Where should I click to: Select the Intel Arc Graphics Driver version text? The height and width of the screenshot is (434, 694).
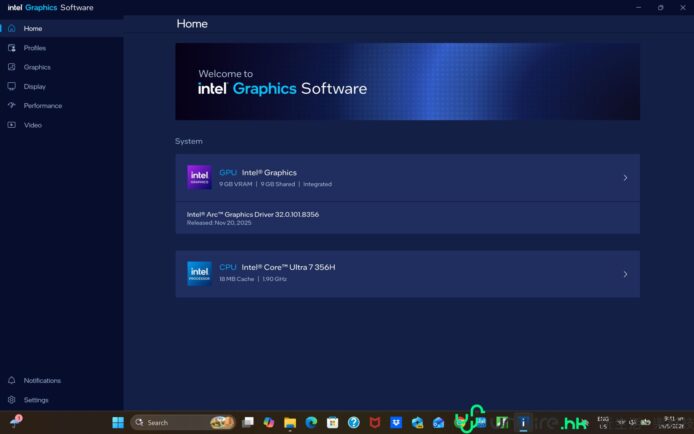coord(253,215)
